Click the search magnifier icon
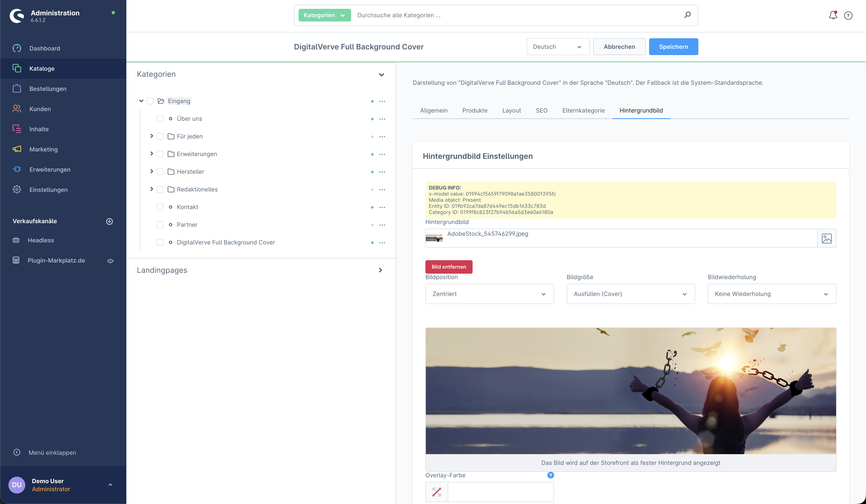Image resolution: width=866 pixels, height=504 pixels. (x=687, y=15)
